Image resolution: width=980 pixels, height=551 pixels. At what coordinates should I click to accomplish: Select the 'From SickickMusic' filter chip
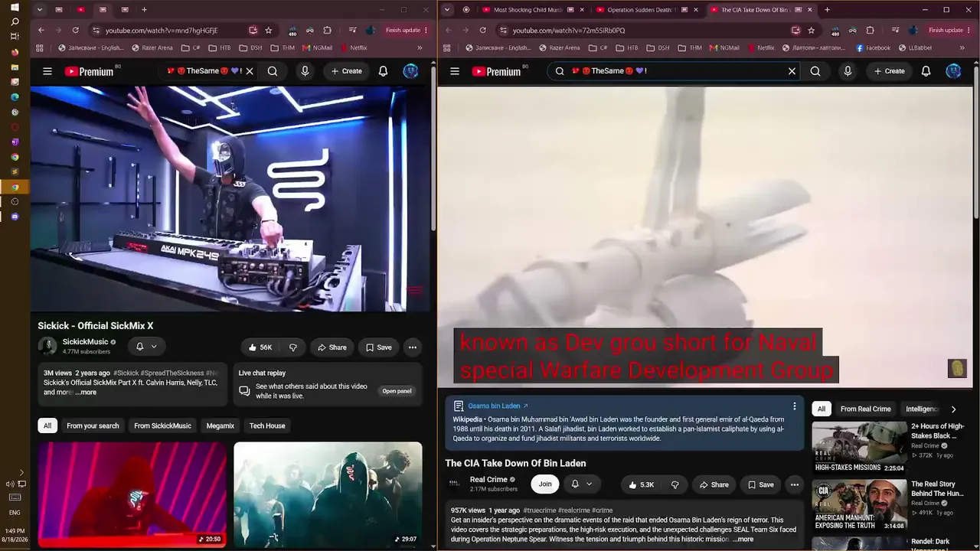pos(162,425)
